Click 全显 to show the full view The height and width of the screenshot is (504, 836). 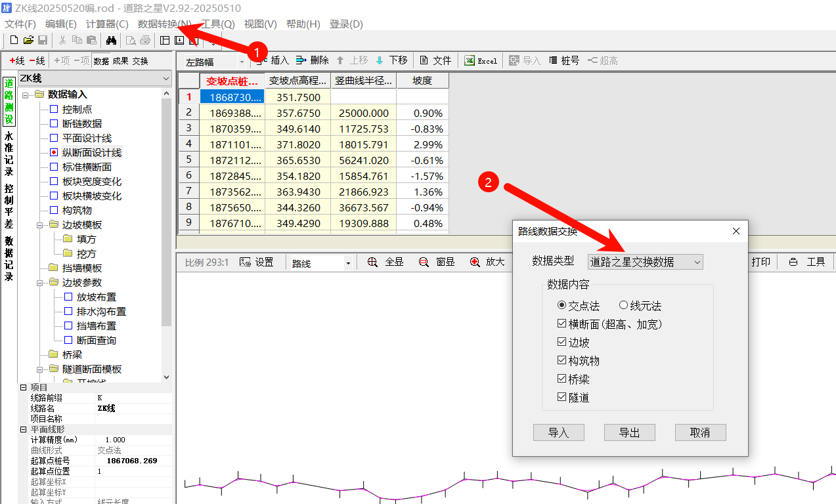click(386, 262)
